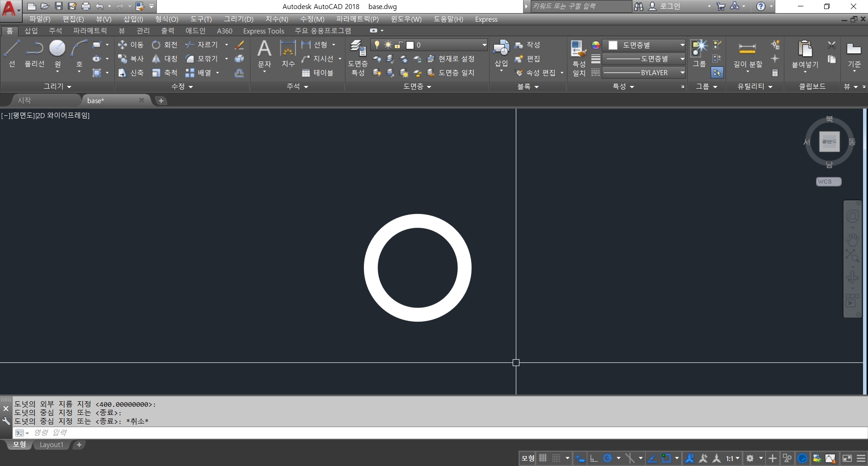Image resolution: width=868 pixels, height=466 pixels.
Task: Click Match Layer (도면층 일치) button
Action: 451,73
